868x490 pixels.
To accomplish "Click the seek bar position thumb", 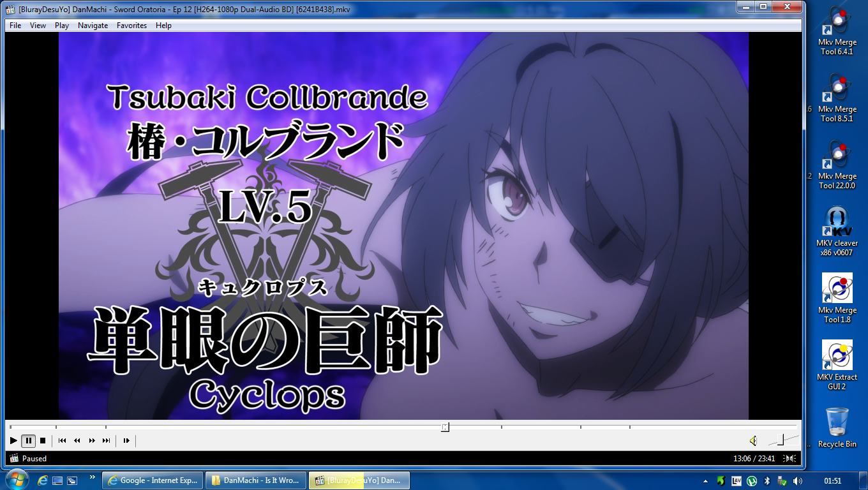I will pos(445,427).
